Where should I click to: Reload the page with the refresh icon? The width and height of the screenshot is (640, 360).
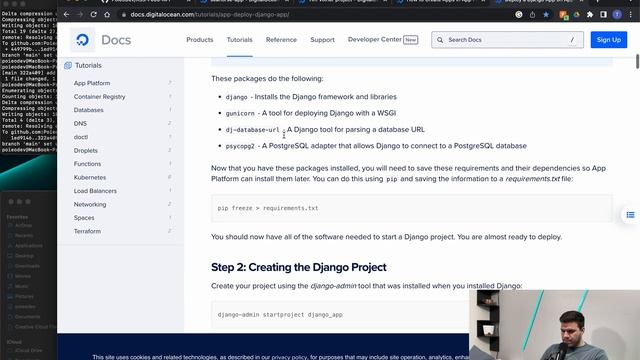pyautogui.click(x=93, y=15)
